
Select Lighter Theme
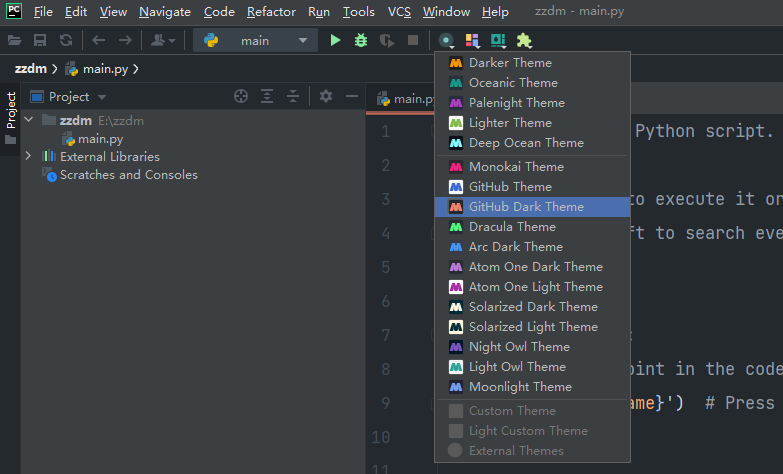click(532, 123)
